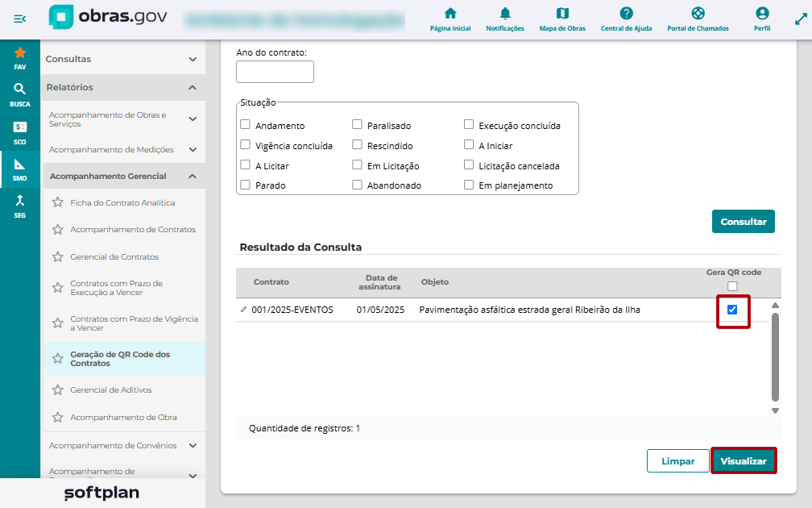Open Central de Ajuda help icon
Viewport: 812px width, 508px height.
pos(626,13)
